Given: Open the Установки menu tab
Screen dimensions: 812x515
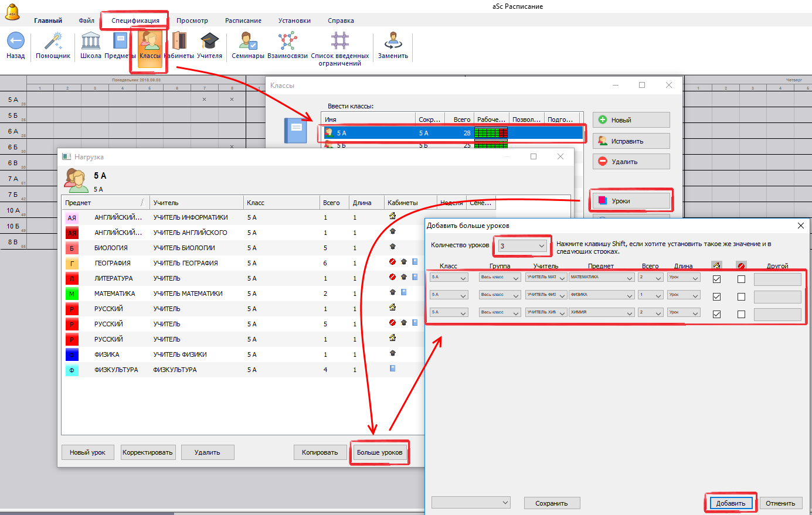Looking at the screenshot, I should [x=294, y=21].
